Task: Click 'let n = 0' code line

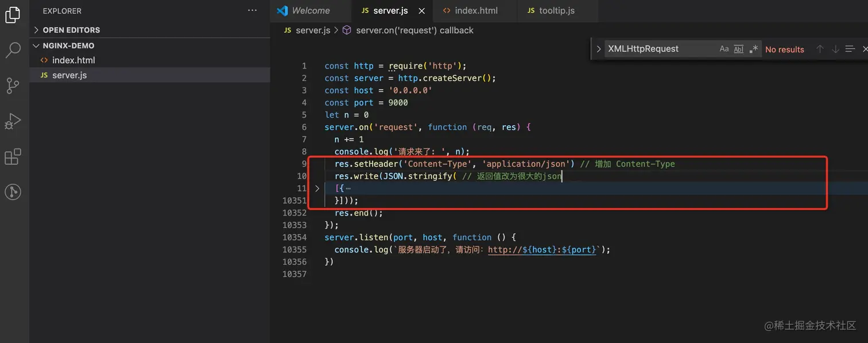Action: (x=347, y=115)
